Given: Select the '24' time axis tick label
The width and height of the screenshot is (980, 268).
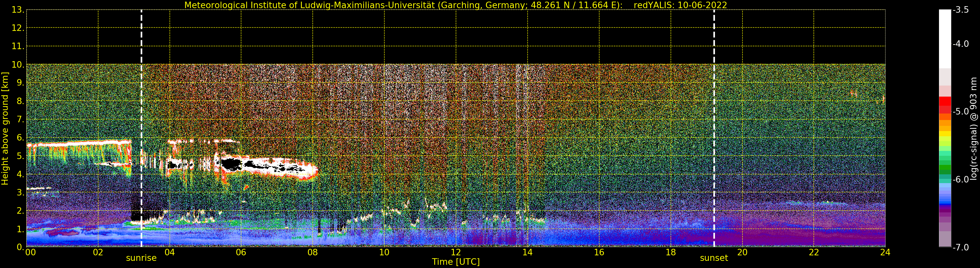Looking at the screenshot, I should 885,252.
